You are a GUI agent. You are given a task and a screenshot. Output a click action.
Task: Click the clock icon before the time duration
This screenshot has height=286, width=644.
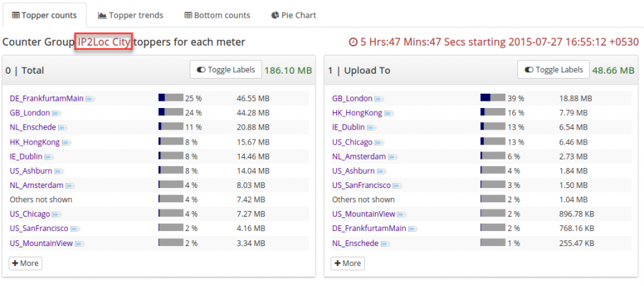(x=353, y=42)
